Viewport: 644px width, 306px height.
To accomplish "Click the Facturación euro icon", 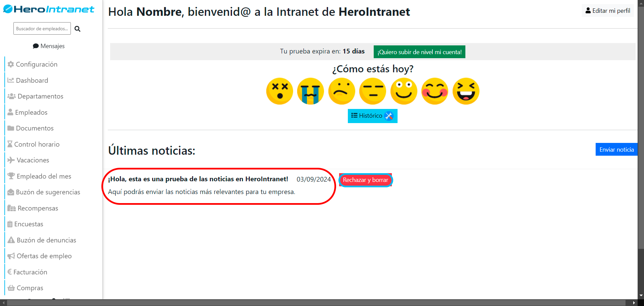I will tap(9, 272).
